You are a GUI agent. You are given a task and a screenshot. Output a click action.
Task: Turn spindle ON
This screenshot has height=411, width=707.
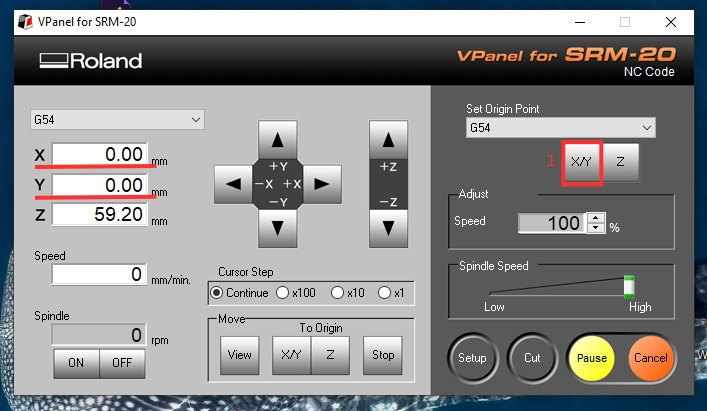tap(76, 363)
